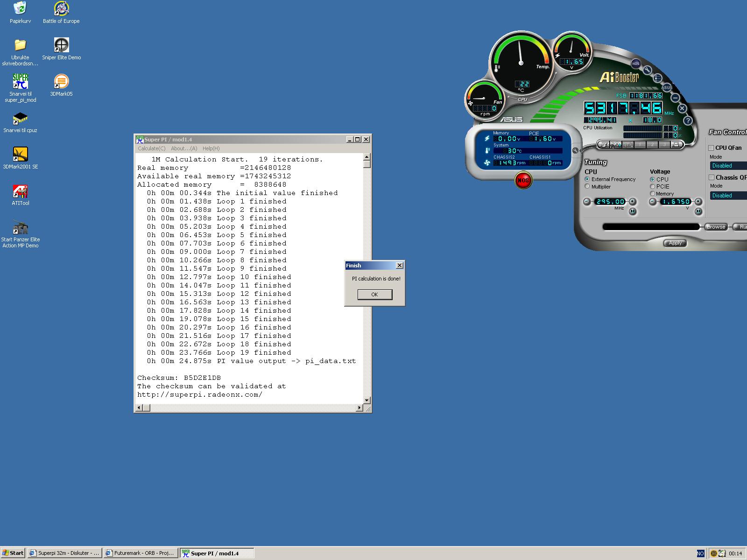Open the Windows Start button
Screen dimensions: 747x560
[x=13, y=553]
